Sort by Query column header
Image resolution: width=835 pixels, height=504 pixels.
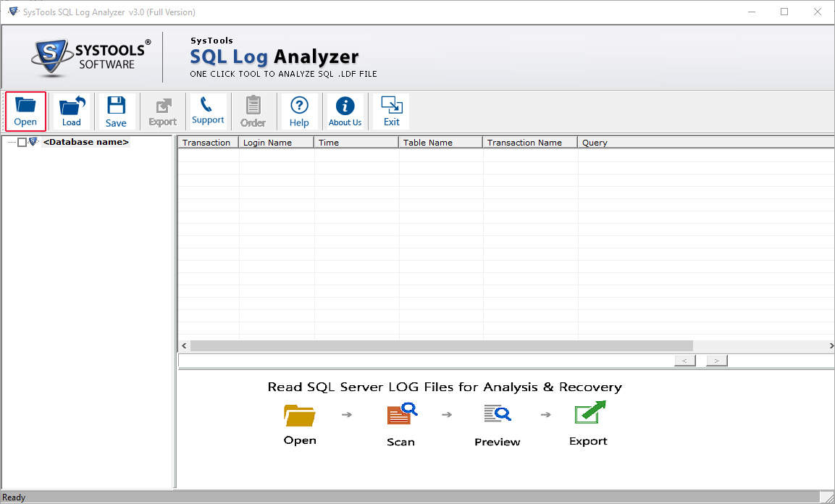[x=706, y=142]
